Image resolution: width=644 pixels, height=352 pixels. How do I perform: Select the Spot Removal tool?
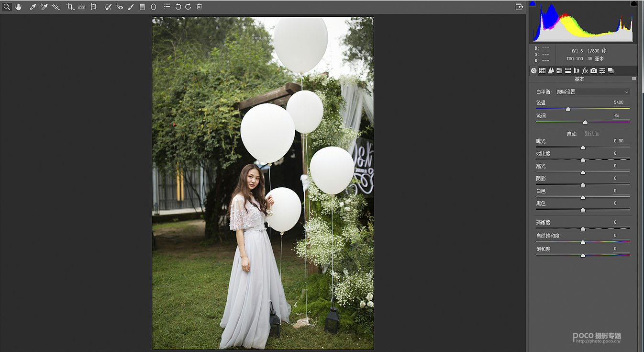click(x=108, y=7)
